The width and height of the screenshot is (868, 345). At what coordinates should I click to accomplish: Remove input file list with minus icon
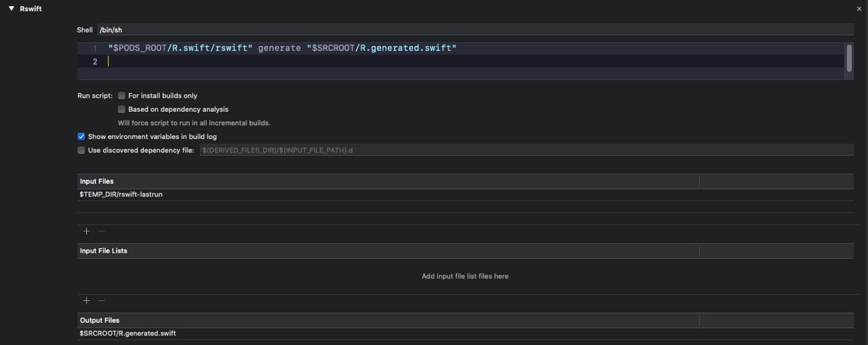102,300
